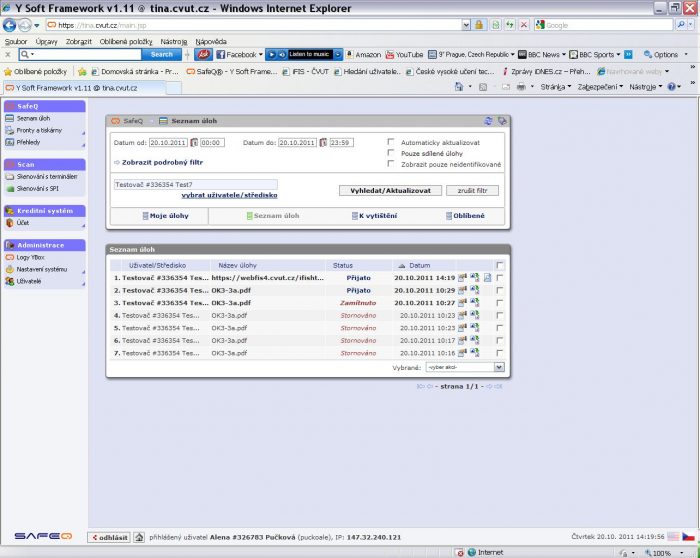The image size is (700, 558).
Task: Expand Zobrazit podrobný filtr
Action: point(162,162)
